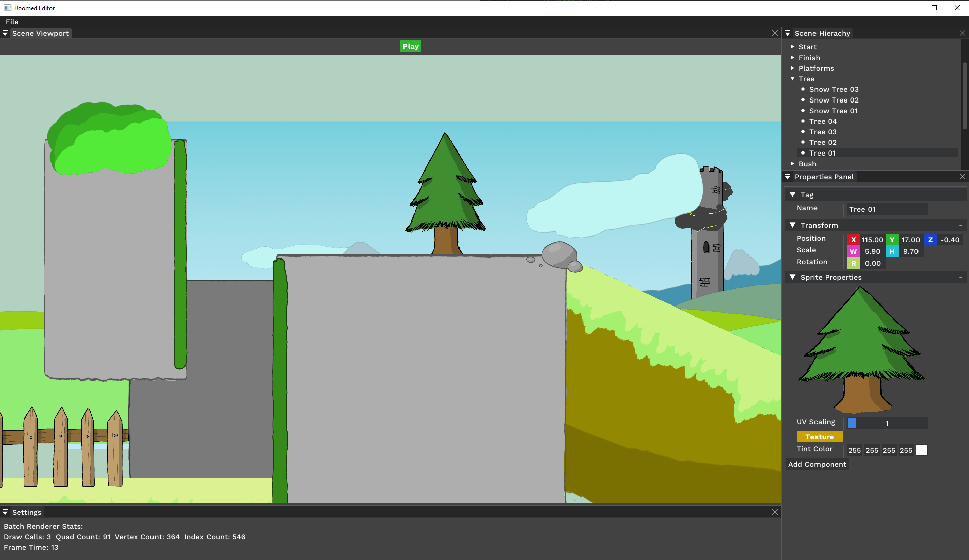969x560 pixels.
Task: Click the Name field containing Tree 01
Action: pos(887,209)
